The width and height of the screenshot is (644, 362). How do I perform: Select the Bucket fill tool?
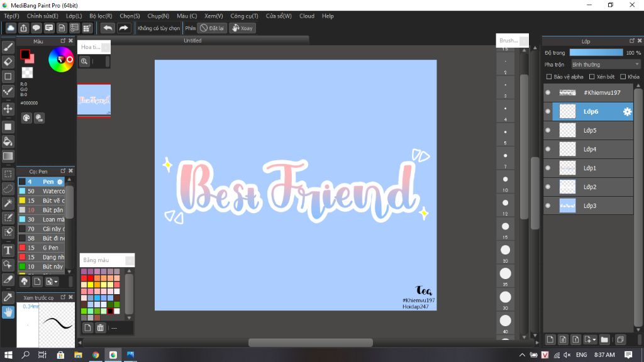(8, 141)
